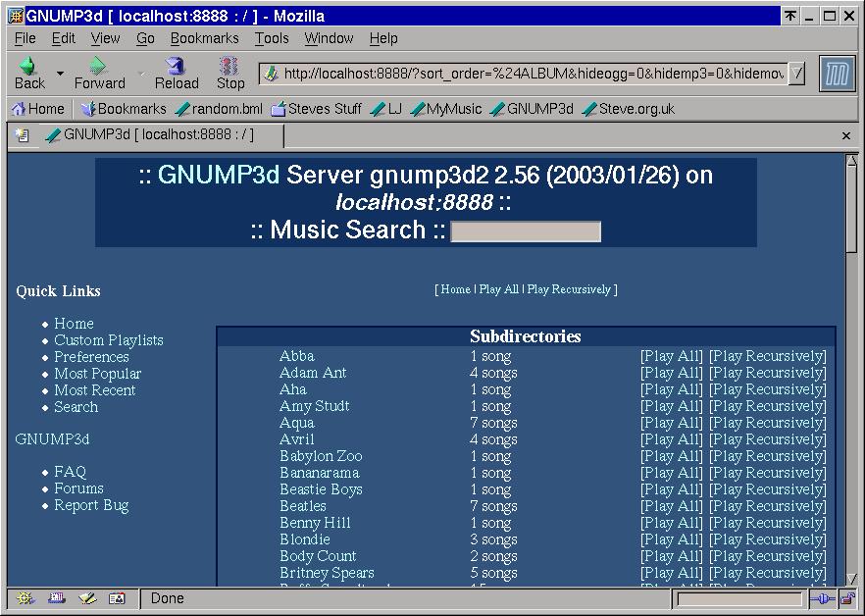The image size is (865, 616).
Task: Click the page scrollbar up arrow
Action: click(x=851, y=161)
